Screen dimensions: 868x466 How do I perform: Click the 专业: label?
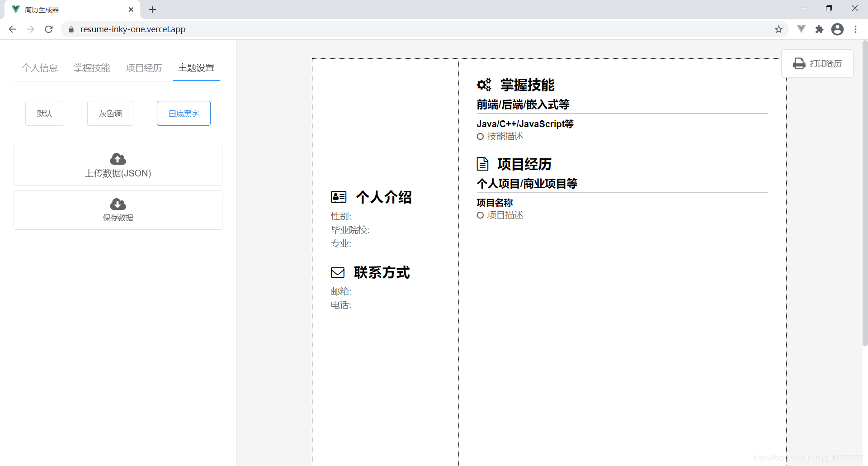tap(341, 243)
